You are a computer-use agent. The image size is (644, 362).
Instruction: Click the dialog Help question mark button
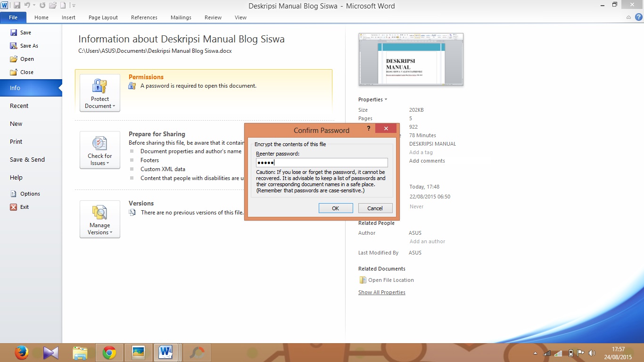pyautogui.click(x=369, y=129)
